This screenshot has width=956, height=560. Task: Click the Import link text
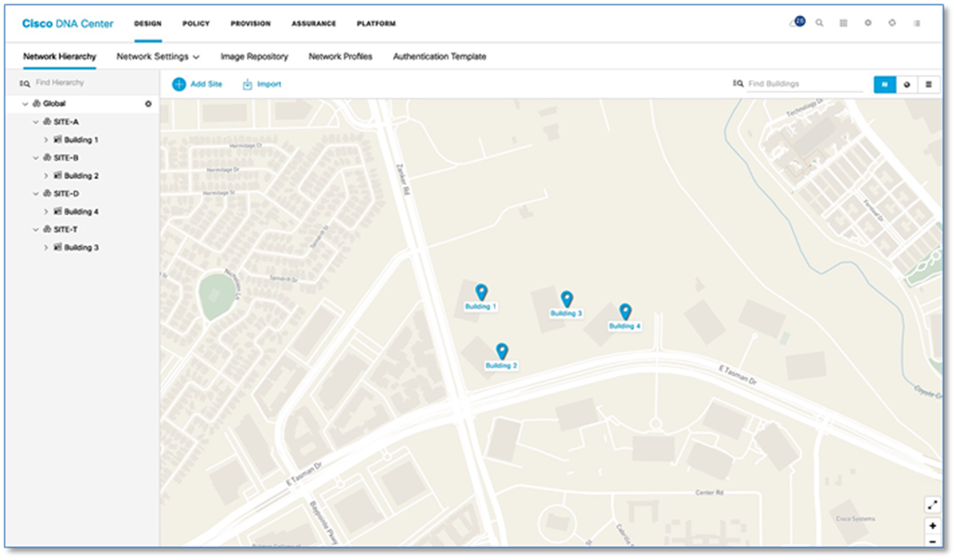click(269, 84)
